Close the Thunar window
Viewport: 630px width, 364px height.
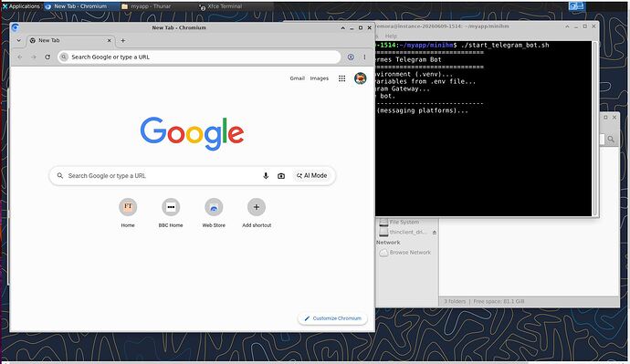(x=614, y=117)
